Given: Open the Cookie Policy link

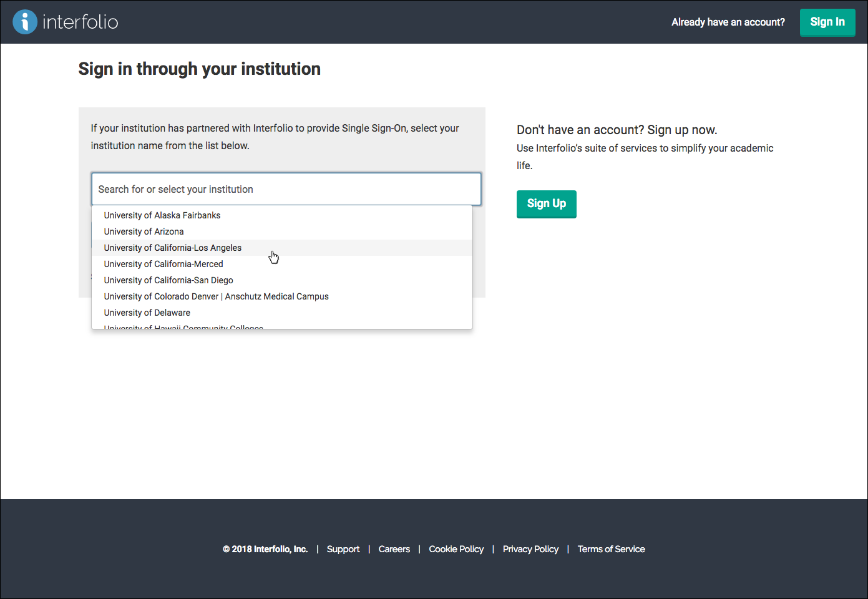Looking at the screenshot, I should click(456, 549).
